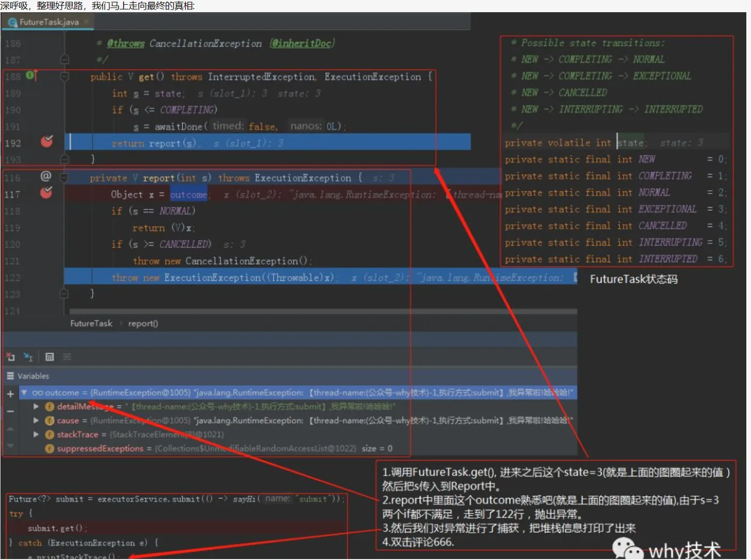Expand the cause field node
Screen dimensions: 751x560
tap(36, 421)
